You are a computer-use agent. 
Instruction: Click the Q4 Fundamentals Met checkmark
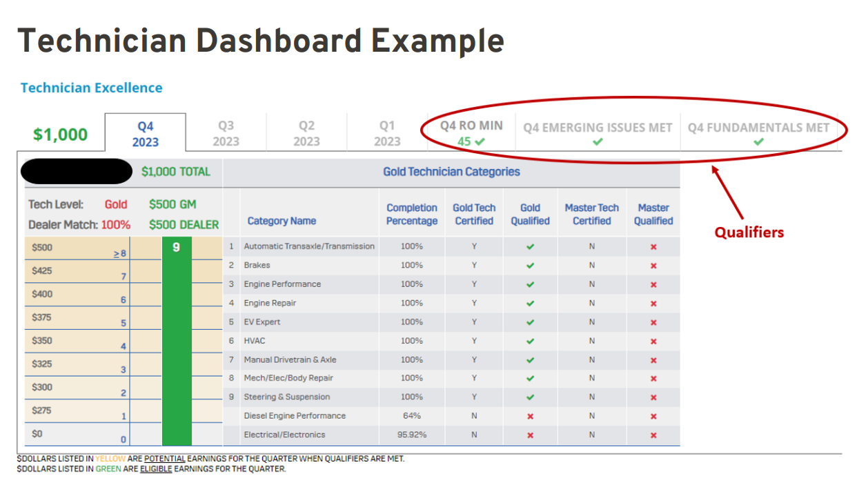pos(758,141)
